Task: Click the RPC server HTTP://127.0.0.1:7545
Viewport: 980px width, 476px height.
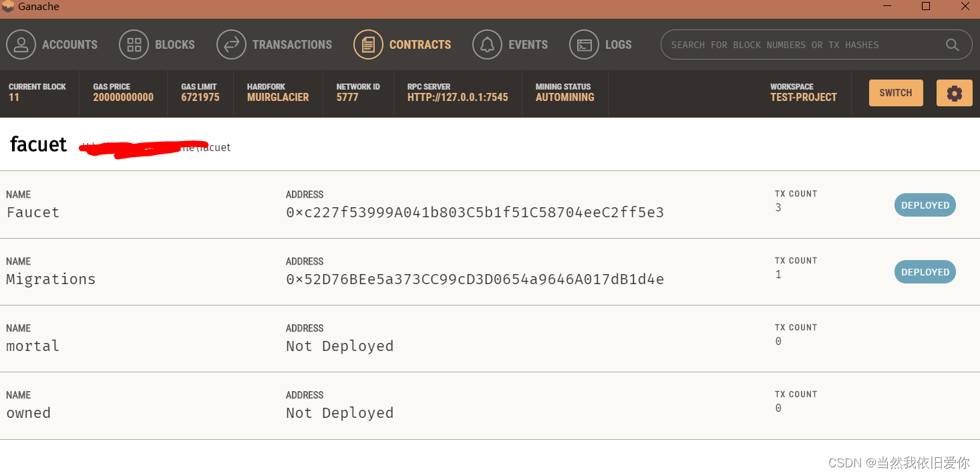Action: (458, 98)
